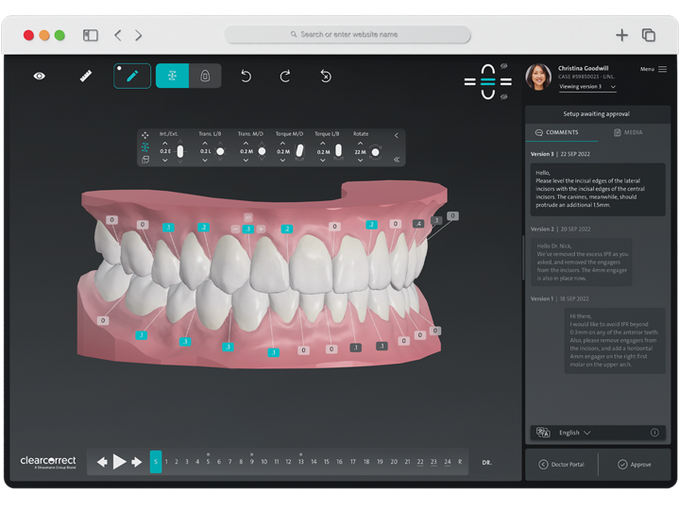Viewport: 680px width, 510px height.
Task: Jump to stage 24 in timeline
Action: [447, 462]
